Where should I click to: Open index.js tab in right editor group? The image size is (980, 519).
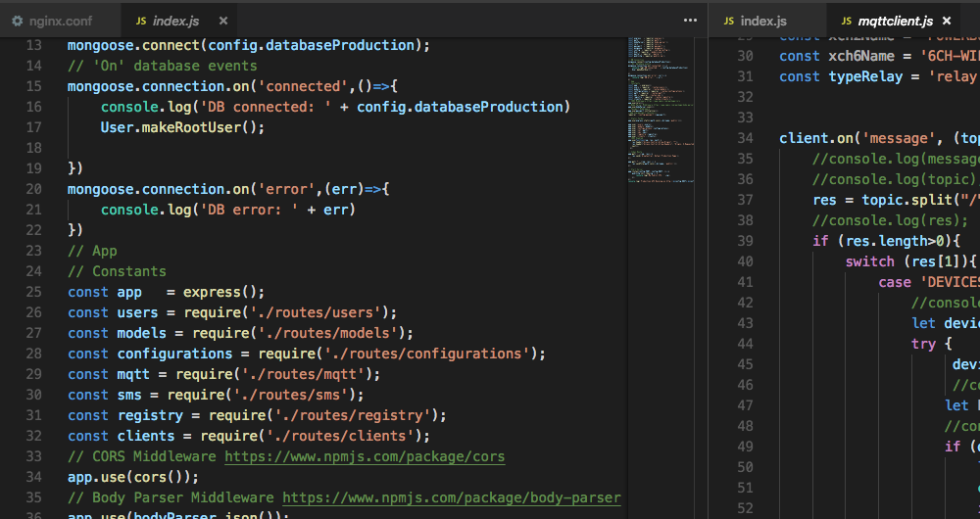762,21
